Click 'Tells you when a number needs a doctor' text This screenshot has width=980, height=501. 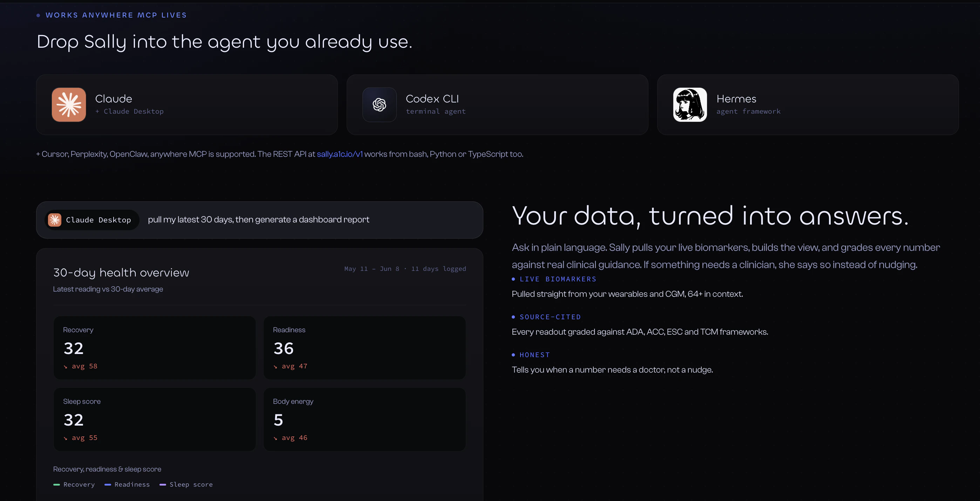pyautogui.click(x=613, y=370)
